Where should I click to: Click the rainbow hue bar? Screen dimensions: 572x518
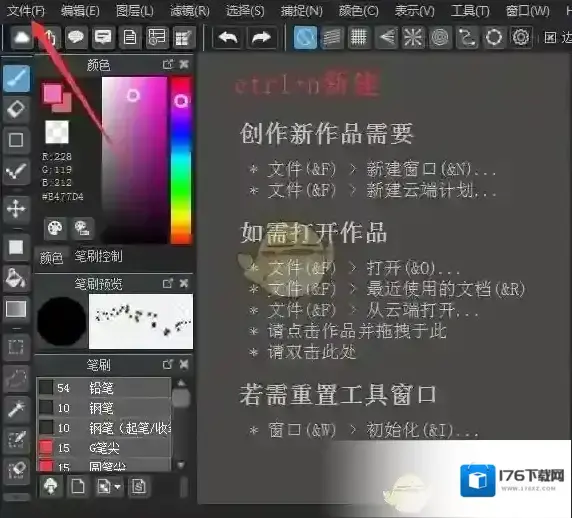pyautogui.click(x=181, y=160)
